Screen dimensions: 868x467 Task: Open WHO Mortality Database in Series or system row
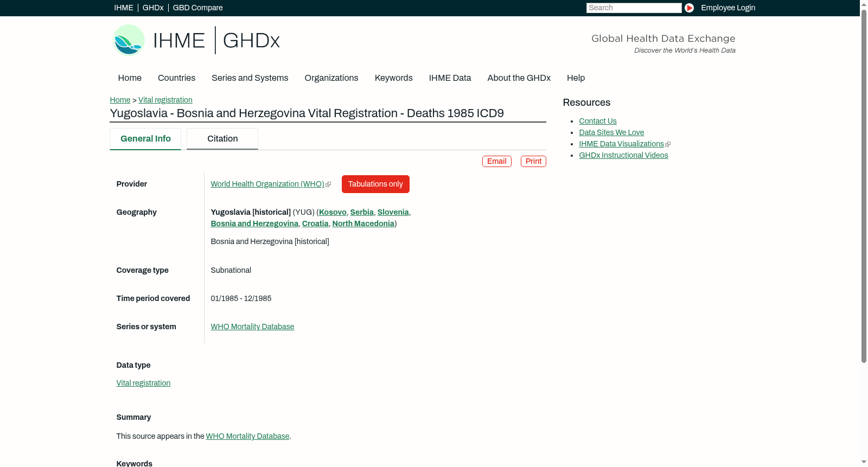tap(252, 327)
